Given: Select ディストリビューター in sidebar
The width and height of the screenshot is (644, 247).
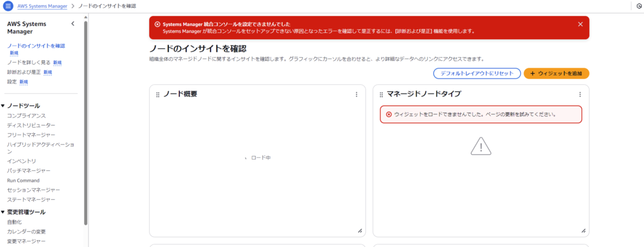Looking at the screenshot, I should click(31, 125).
